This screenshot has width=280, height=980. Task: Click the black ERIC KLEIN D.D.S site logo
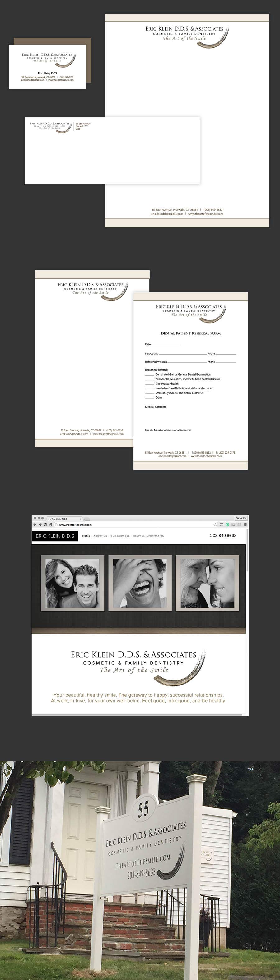tap(55, 536)
